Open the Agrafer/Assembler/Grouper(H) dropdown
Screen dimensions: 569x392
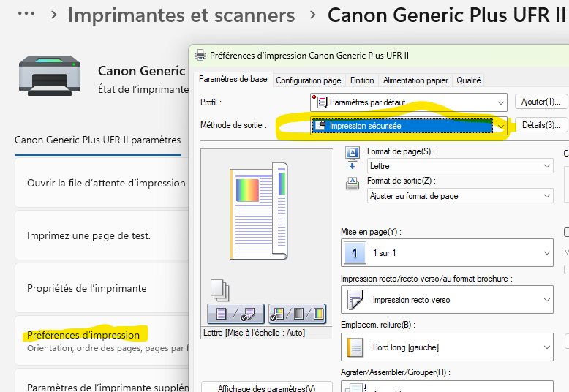point(447,386)
